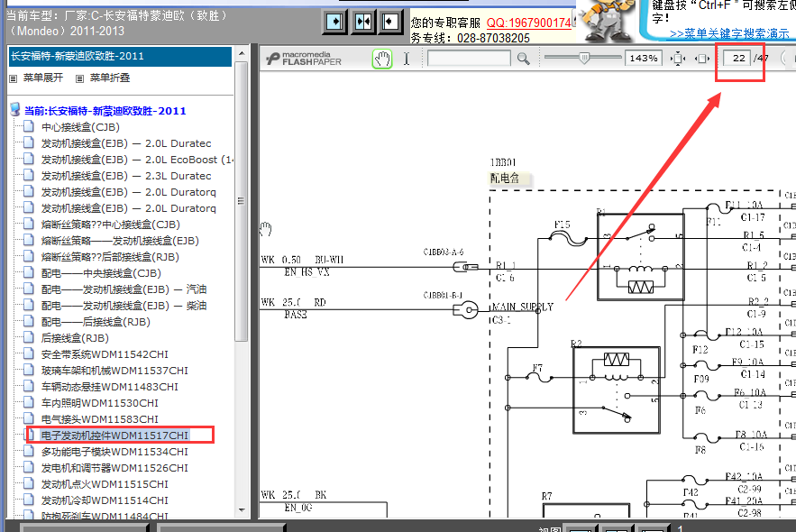Open the 菜单关键字搜索演示 link
Image resolution: width=796 pixels, height=532 pixels.
729,34
